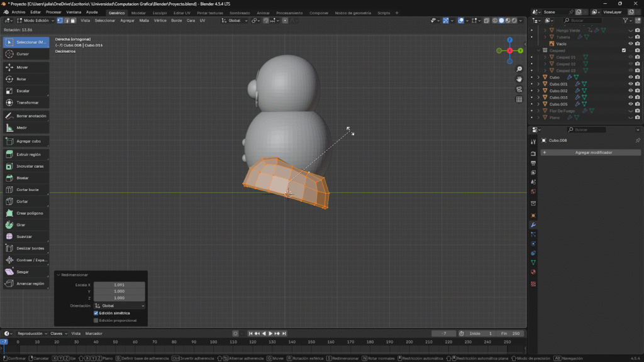Open the Orientación Global dropdown
644x362 pixels.
[119, 305]
